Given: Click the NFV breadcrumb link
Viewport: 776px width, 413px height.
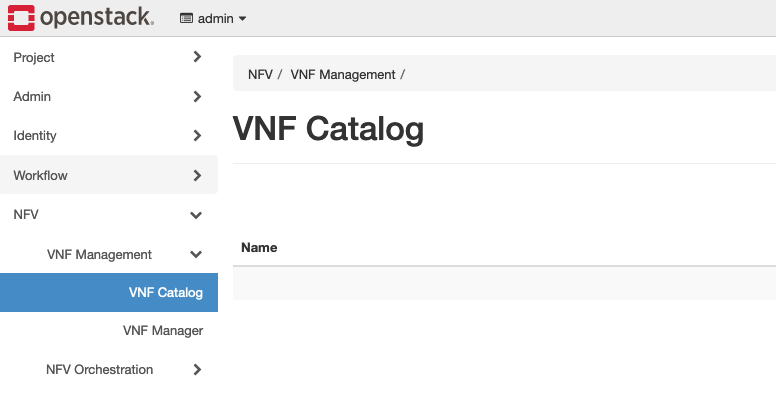Looking at the screenshot, I should click(260, 75).
